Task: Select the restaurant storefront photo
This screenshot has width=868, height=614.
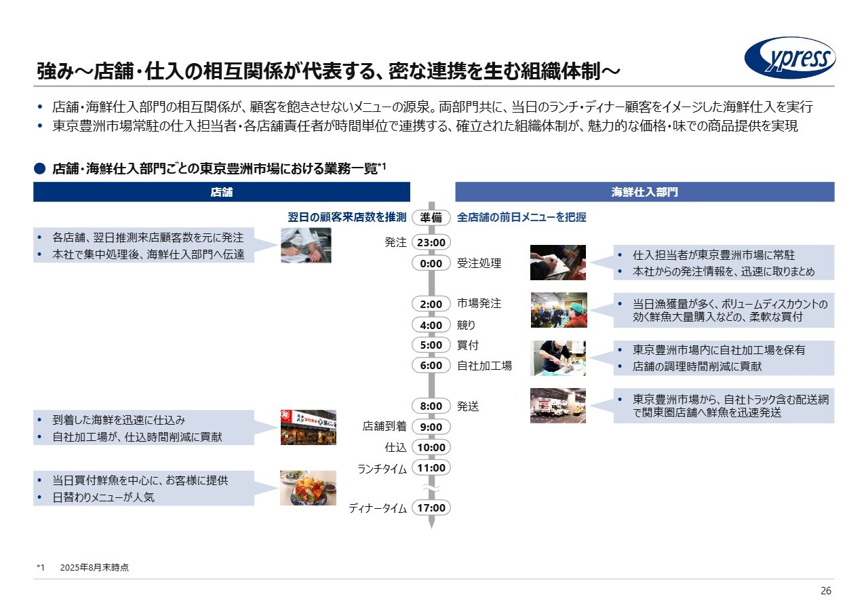Action: click(308, 427)
